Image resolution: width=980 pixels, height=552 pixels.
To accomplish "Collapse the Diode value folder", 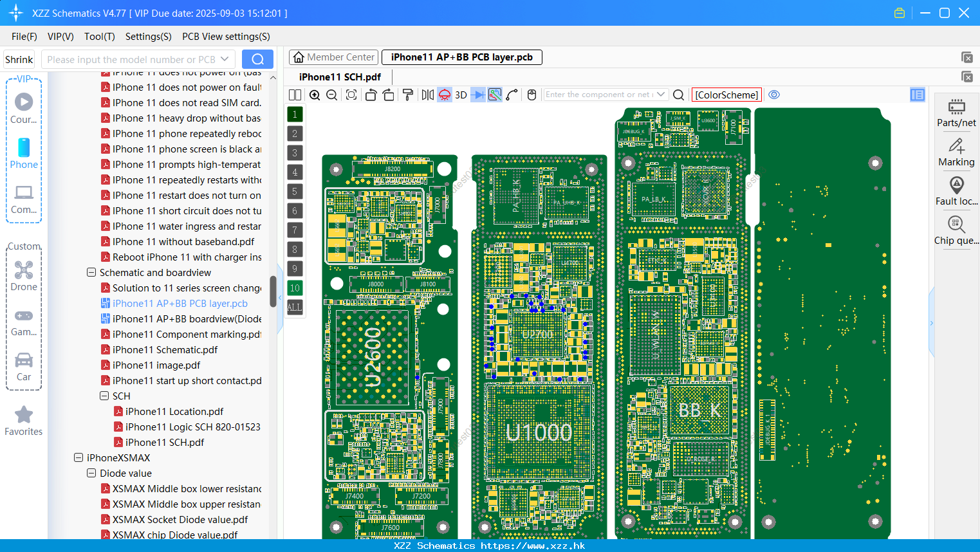I will pos(91,474).
